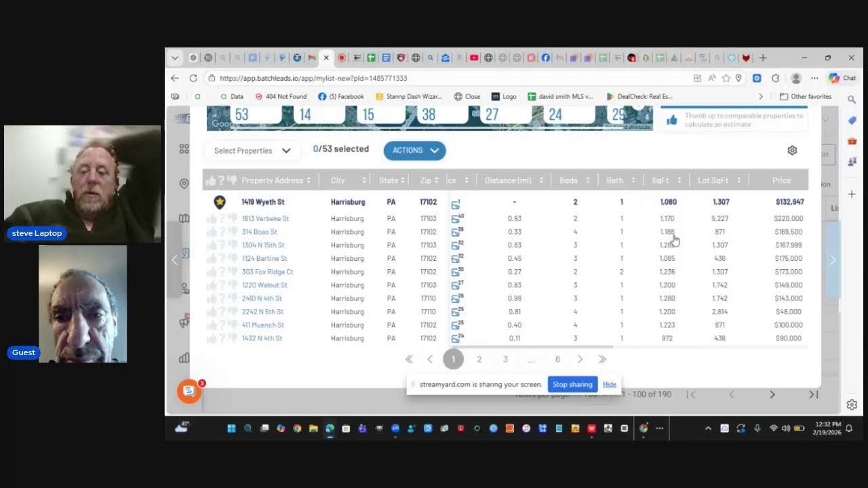Viewport: 868px width, 488px height.
Task: Open the Select Properties dropdown
Action: pos(252,150)
